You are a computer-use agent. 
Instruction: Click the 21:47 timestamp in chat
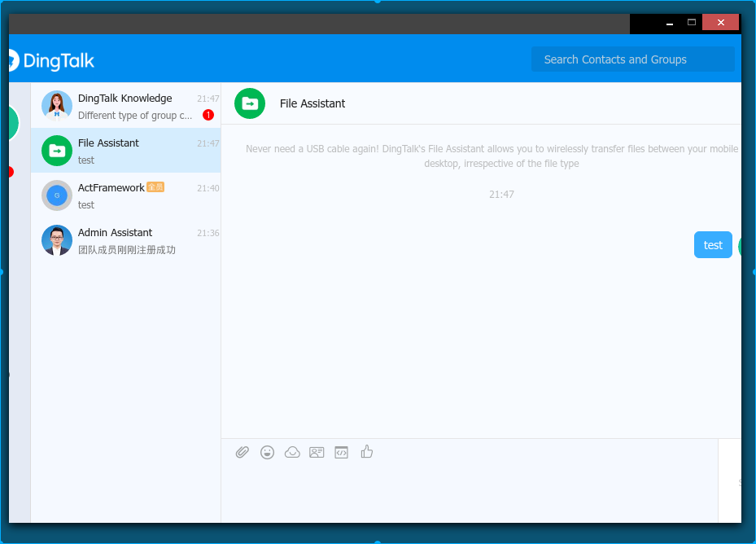coord(501,195)
